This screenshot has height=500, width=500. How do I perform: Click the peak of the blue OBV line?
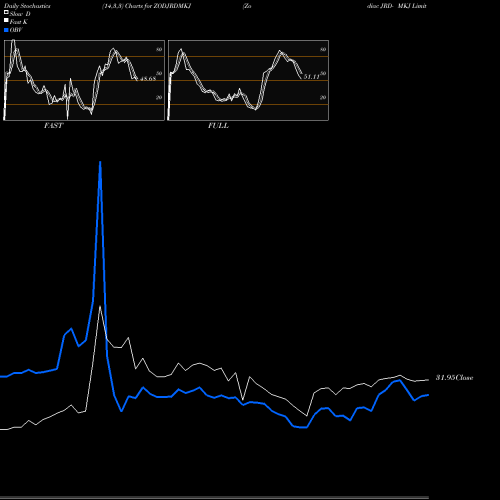coord(100,162)
